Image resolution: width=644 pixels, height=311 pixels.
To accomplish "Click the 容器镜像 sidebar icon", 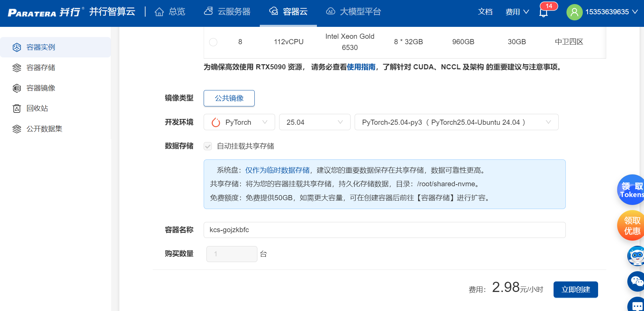I will point(17,88).
